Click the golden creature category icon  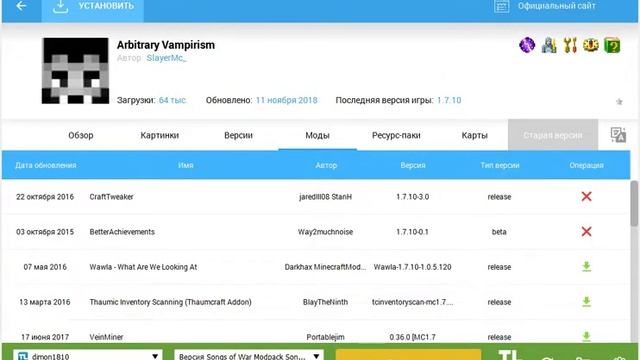pos(591,45)
